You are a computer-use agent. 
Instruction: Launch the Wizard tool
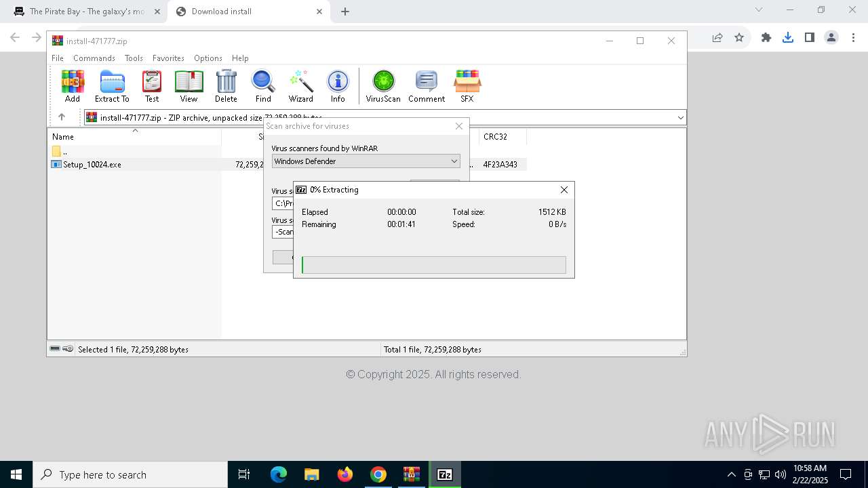pyautogui.click(x=301, y=86)
